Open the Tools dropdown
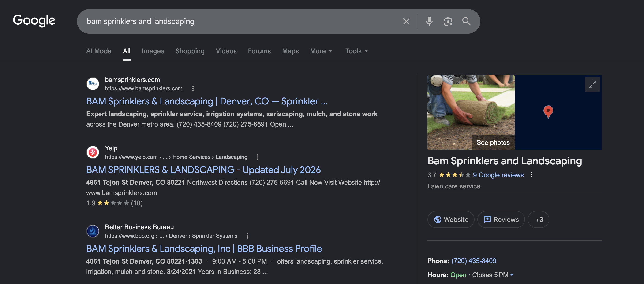 click(356, 51)
